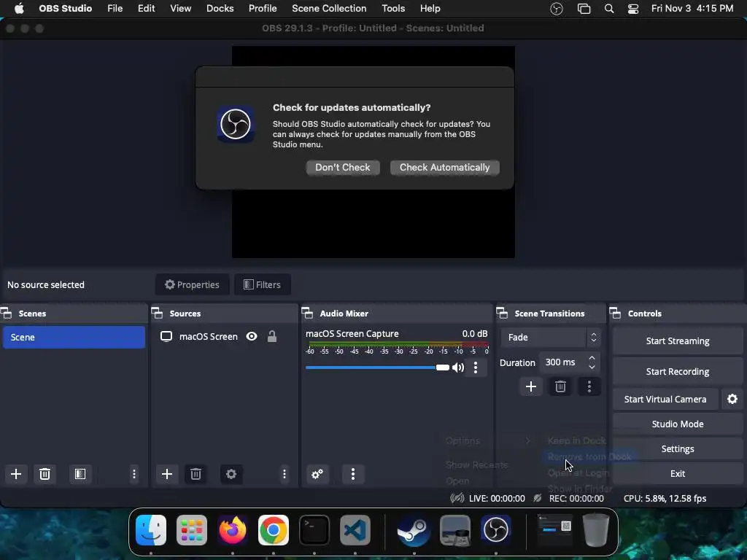Viewport: 747px width, 560px height.
Task: Open the Scene Collection menu
Action: coord(329,9)
